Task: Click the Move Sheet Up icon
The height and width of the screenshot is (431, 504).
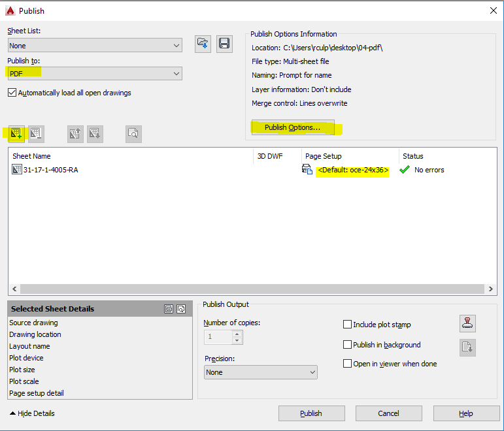Action: coord(75,134)
